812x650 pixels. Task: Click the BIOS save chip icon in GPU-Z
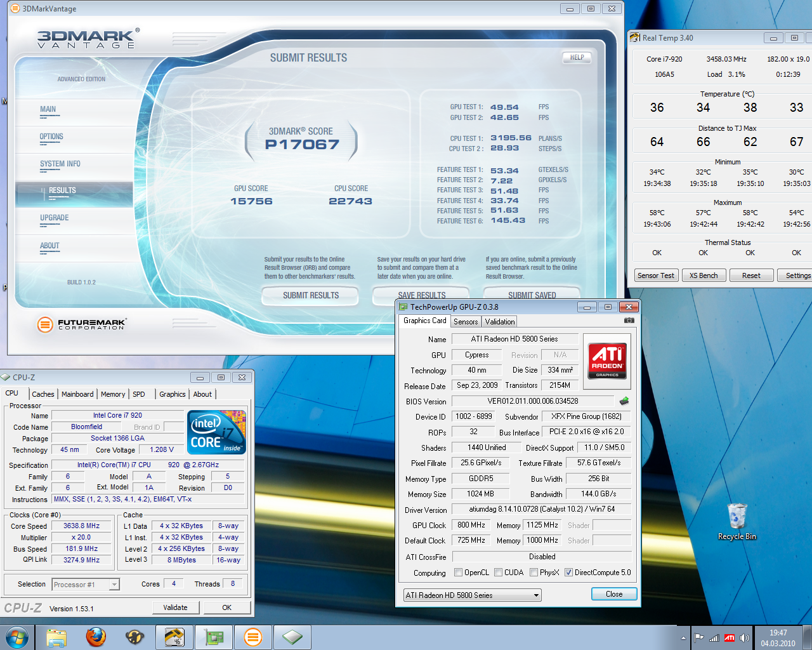point(624,401)
